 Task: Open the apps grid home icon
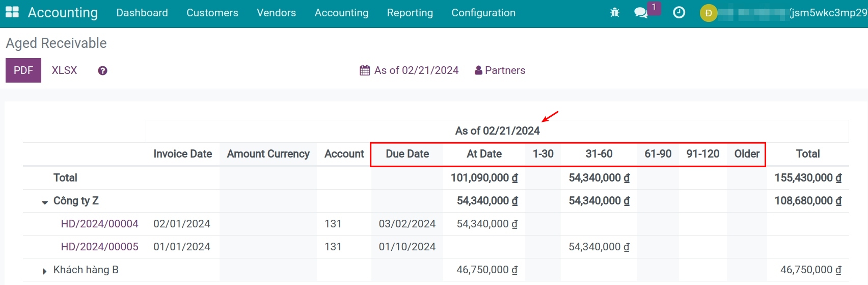pos(12,13)
